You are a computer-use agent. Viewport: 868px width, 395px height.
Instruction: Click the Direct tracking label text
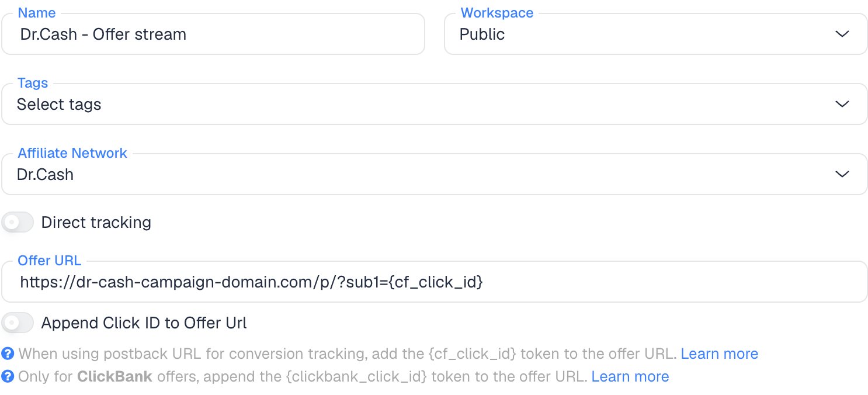click(96, 223)
